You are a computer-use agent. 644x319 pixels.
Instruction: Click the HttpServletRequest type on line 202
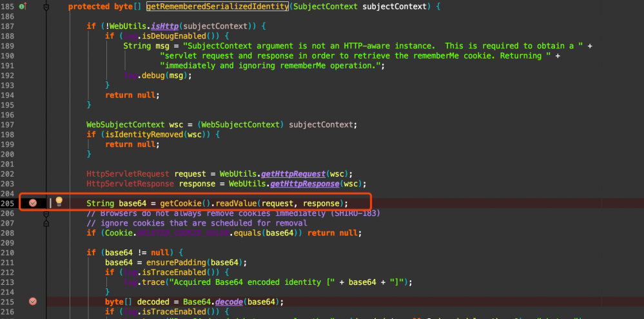pyautogui.click(x=128, y=173)
